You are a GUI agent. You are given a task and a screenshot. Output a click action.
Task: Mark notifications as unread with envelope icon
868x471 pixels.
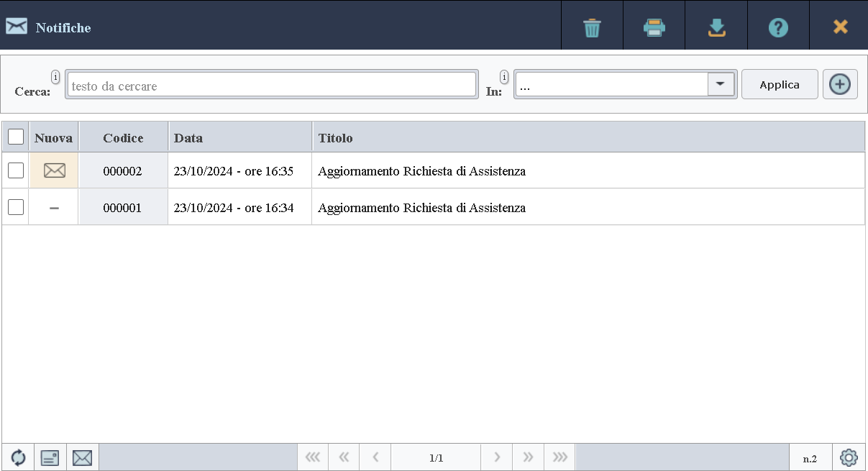click(x=82, y=457)
